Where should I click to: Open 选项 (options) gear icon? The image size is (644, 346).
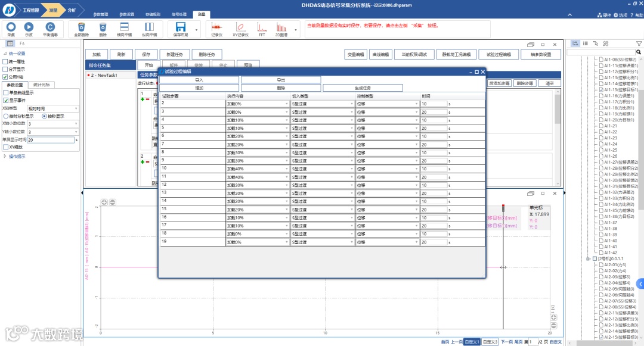click(x=616, y=15)
